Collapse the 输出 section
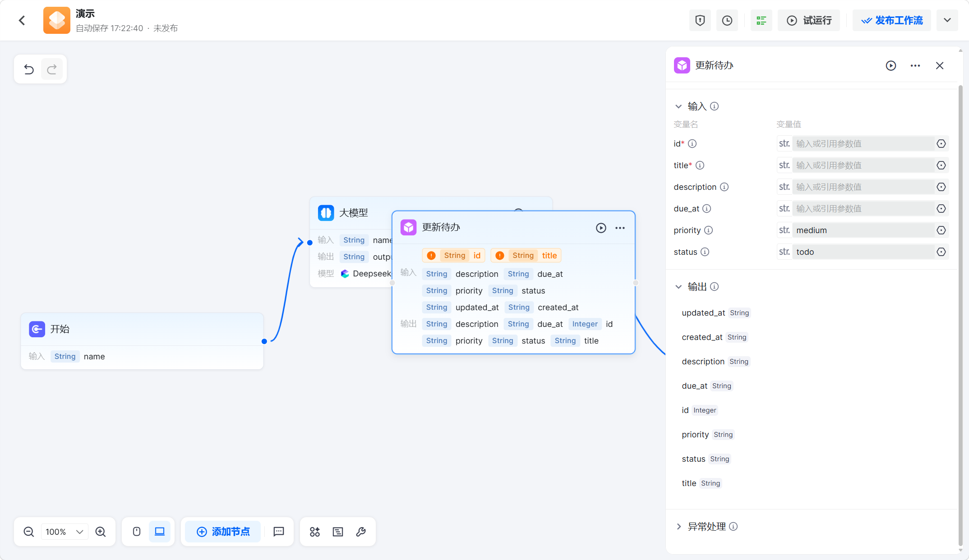The width and height of the screenshot is (969, 560). click(x=678, y=287)
